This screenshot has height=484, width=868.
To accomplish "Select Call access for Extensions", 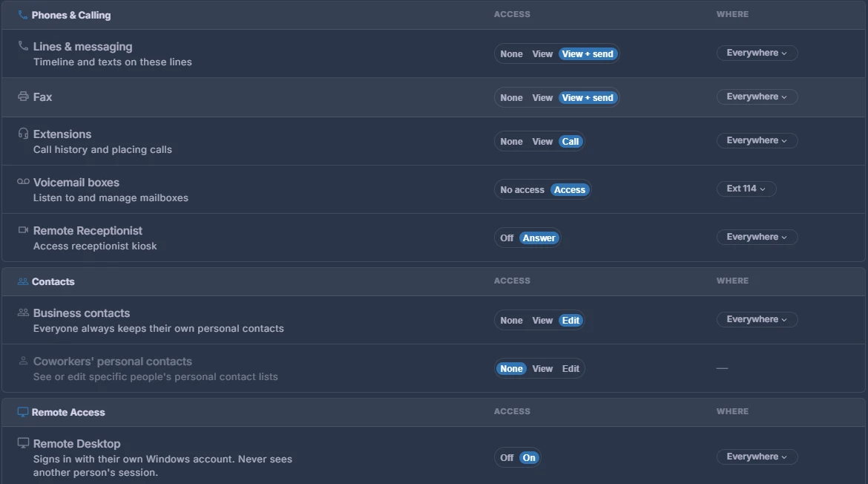I will click(571, 141).
